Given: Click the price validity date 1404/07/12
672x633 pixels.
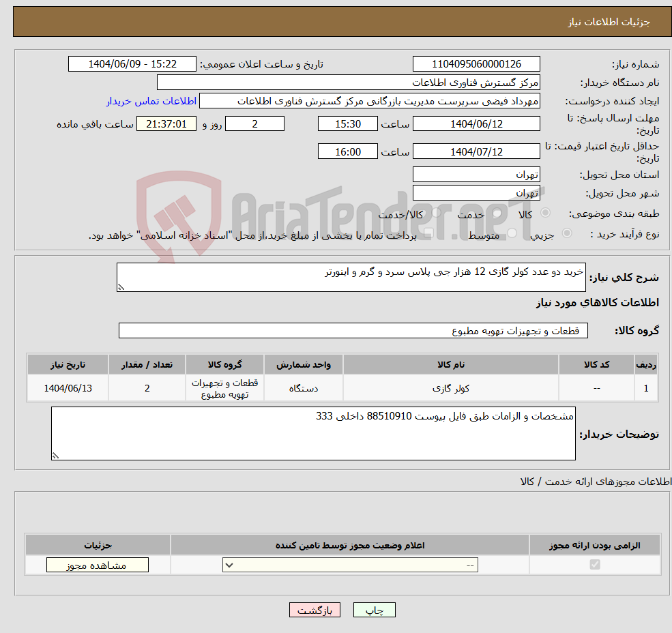Looking at the screenshot, I should click(x=476, y=151).
